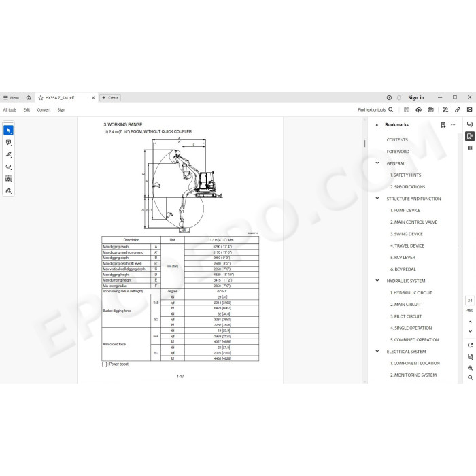Select the Add text box tool
This screenshot has height=476, width=476.
click(x=8, y=179)
